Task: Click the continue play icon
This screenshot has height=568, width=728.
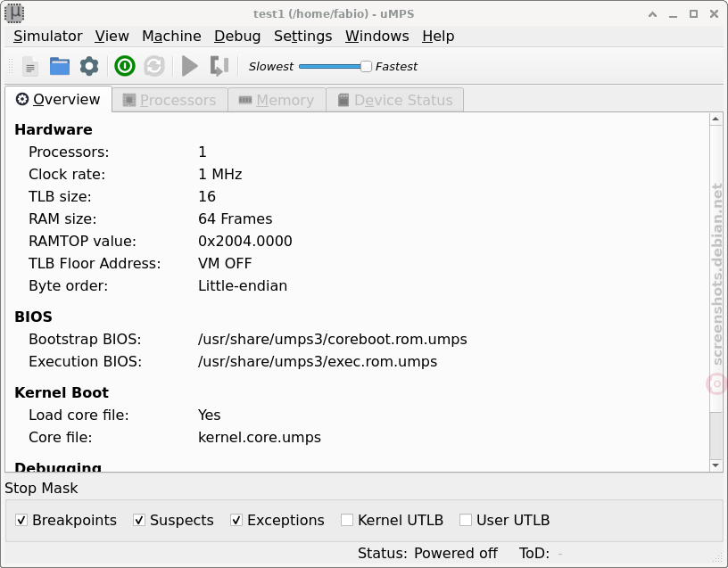Action: coord(189,66)
